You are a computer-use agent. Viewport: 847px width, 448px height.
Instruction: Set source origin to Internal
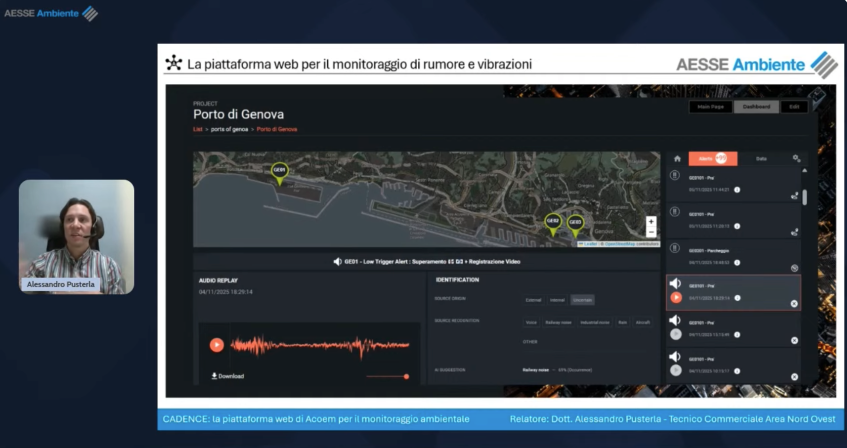click(557, 300)
